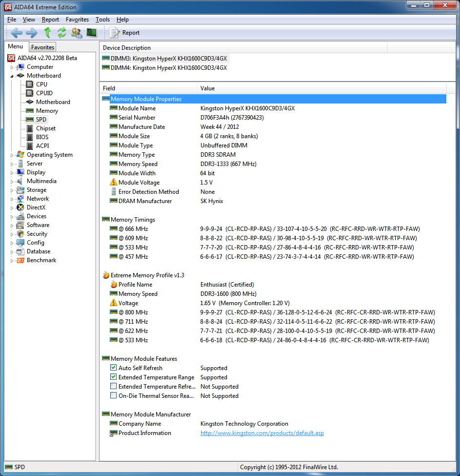This screenshot has width=460, height=476.
Task: Expand the Network tree node
Action: click(x=12, y=199)
